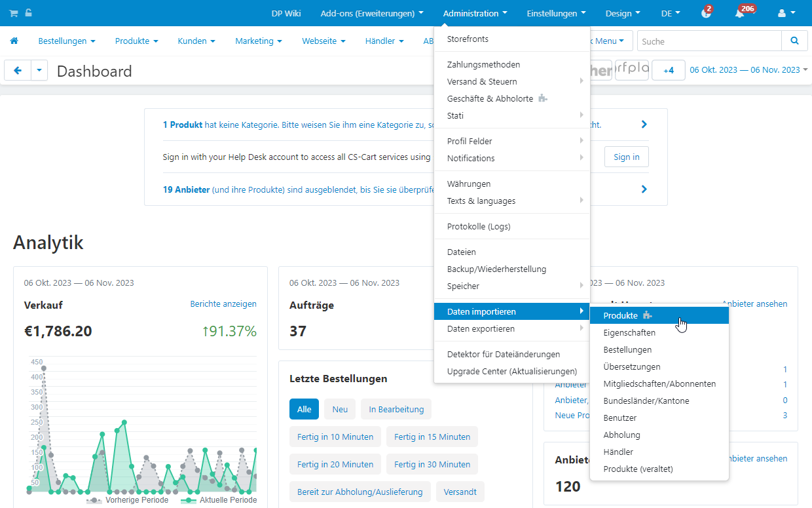Click the magnifier search button
Image resolution: width=812 pixels, height=508 pixels.
point(794,41)
